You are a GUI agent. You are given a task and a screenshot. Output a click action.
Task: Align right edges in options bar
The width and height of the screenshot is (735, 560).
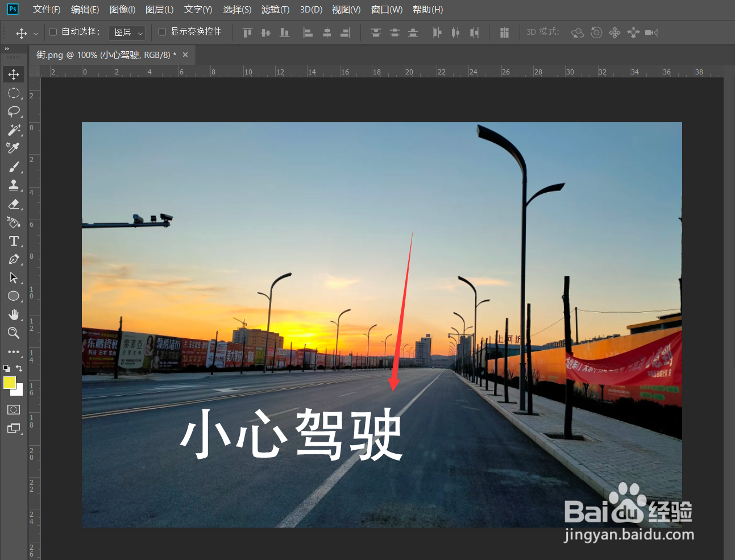click(x=345, y=32)
